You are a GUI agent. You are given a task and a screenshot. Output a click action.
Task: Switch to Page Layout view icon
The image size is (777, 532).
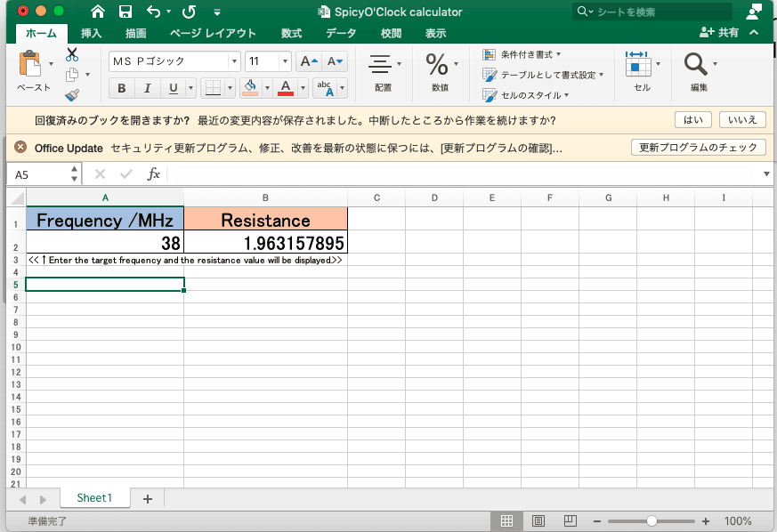pyautogui.click(x=538, y=520)
